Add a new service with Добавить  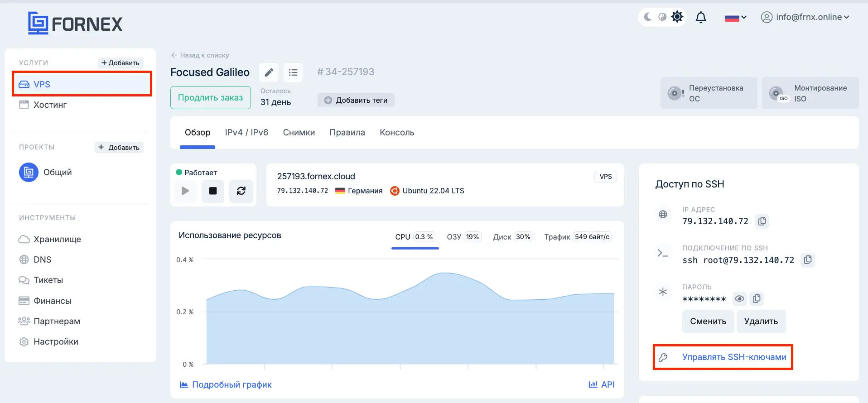click(121, 63)
